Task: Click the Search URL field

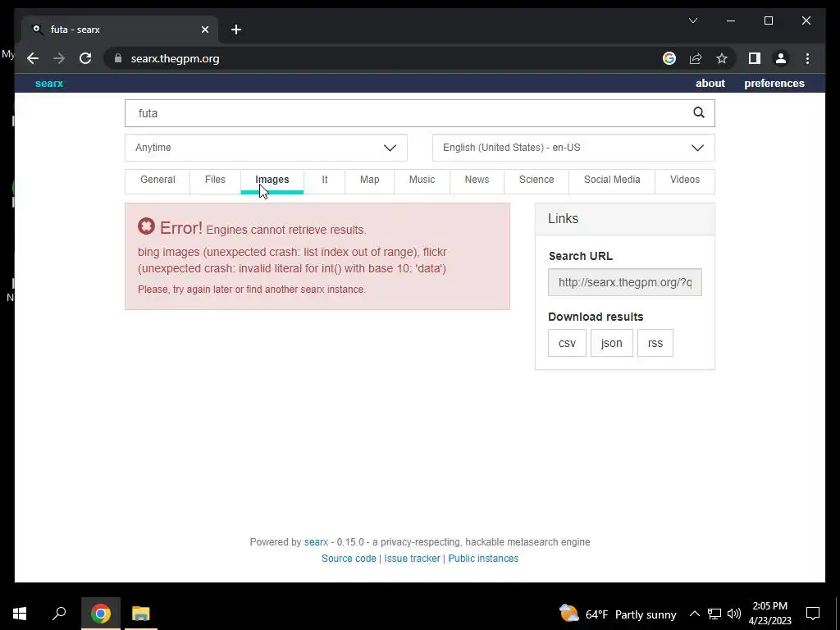Action: [x=624, y=282]
